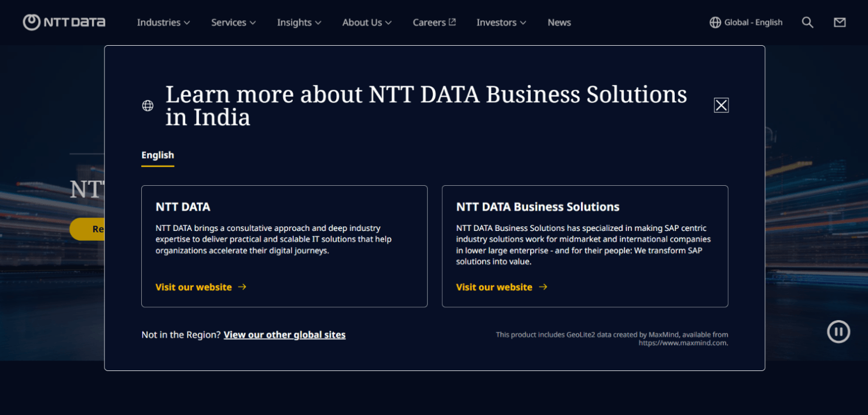Click the NTT DATA logo
Image resolution: width=868 pixels, height=415 pixels.
[64, 22]
